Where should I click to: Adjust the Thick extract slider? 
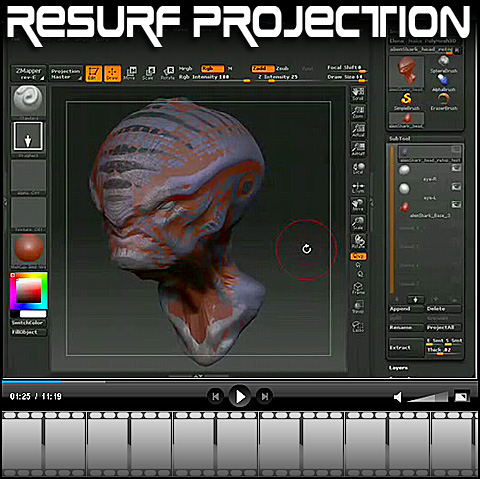[x=444, y=350]
